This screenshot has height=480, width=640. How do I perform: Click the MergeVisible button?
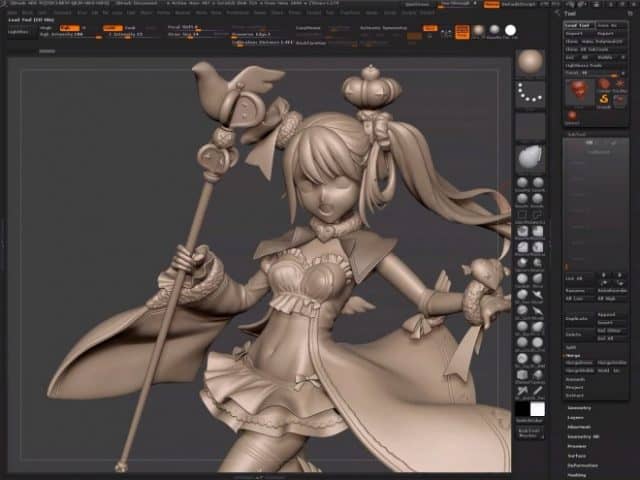pos(580,371)
